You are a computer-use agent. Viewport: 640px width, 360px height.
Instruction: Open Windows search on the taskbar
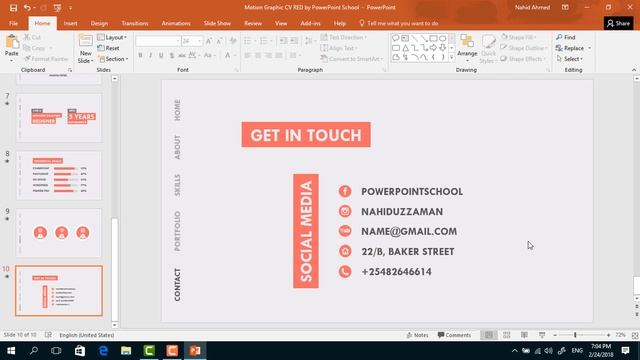[34, 351]
